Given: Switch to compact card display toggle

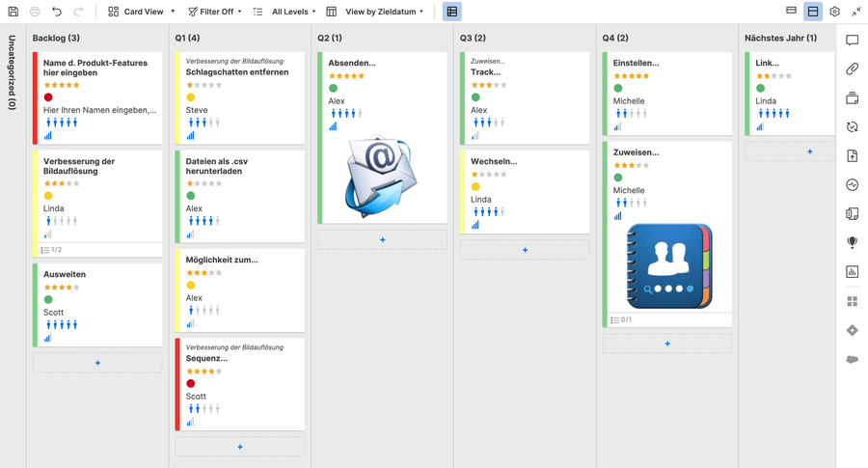Looking at the screenshot, I should [792, 11].
